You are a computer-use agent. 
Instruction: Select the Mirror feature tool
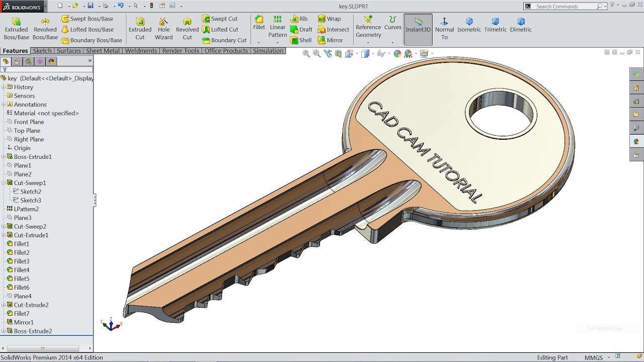tap(333, 40)
